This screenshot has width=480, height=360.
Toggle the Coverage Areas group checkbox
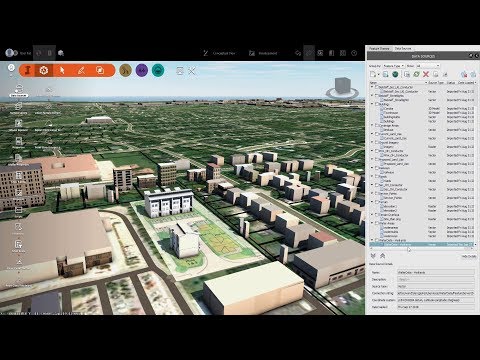[377, 125]
